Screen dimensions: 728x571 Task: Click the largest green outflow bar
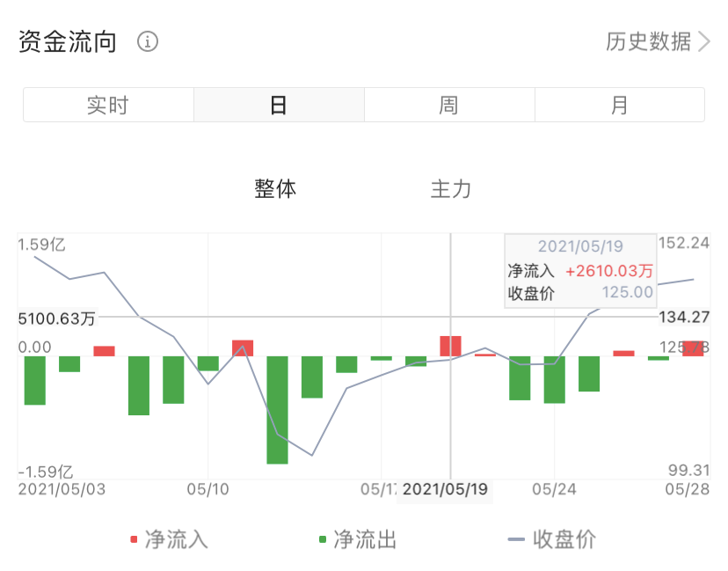click(x=278, y=409)
